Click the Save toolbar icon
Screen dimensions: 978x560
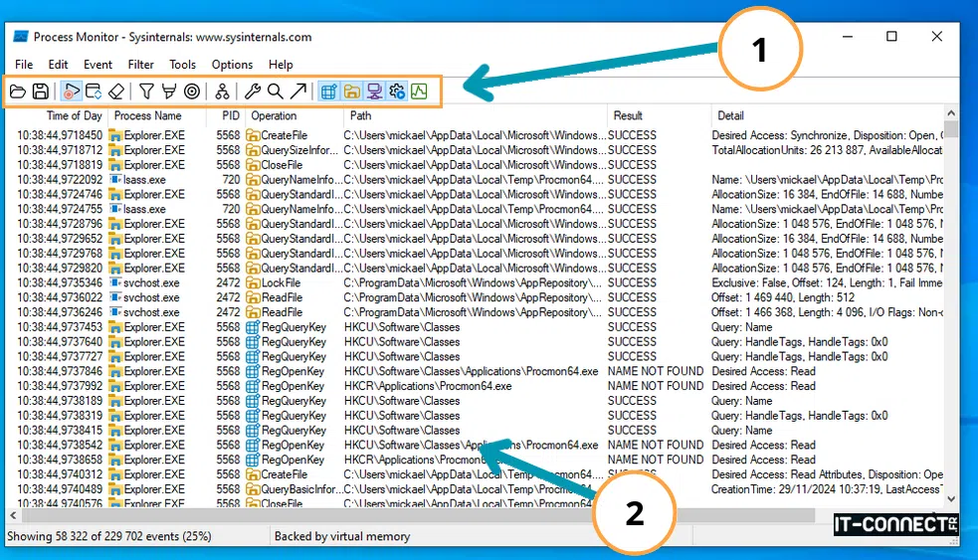tap(41, 92)
